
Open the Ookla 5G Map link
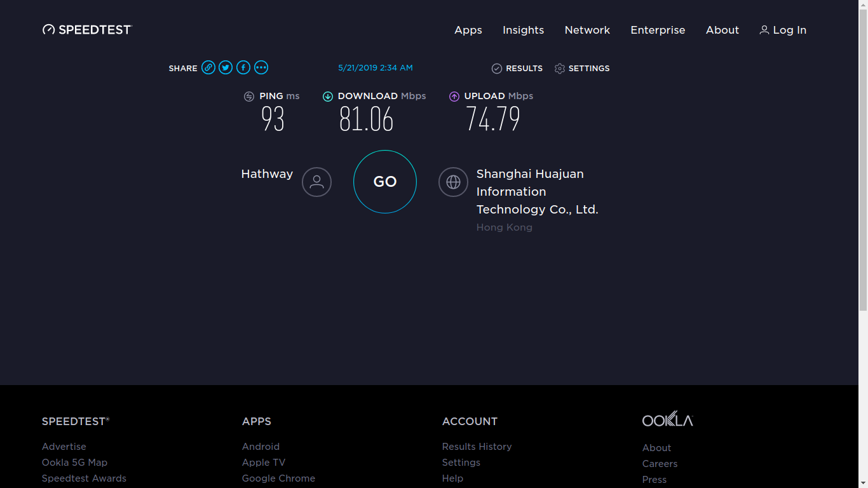coord(74,463)
